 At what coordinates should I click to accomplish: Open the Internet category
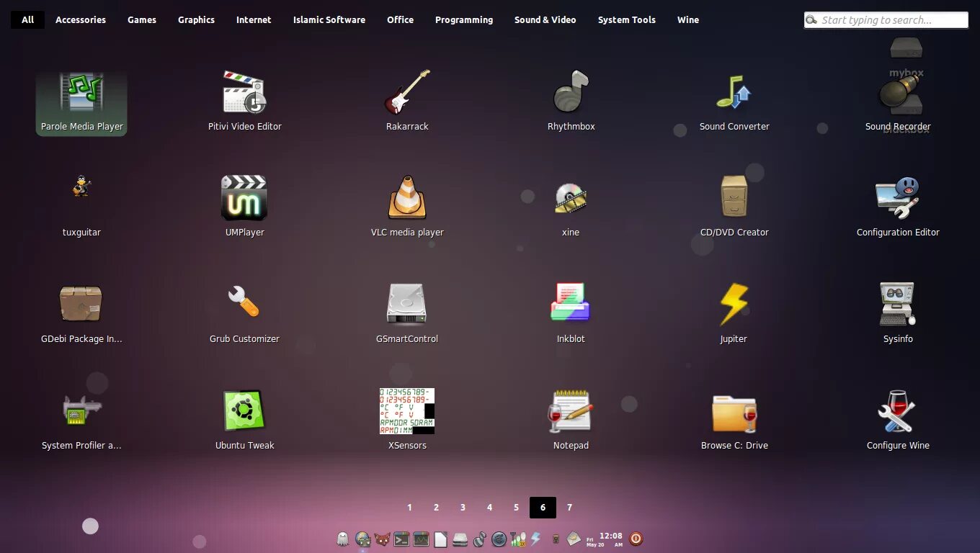click(x=254, y=19)
